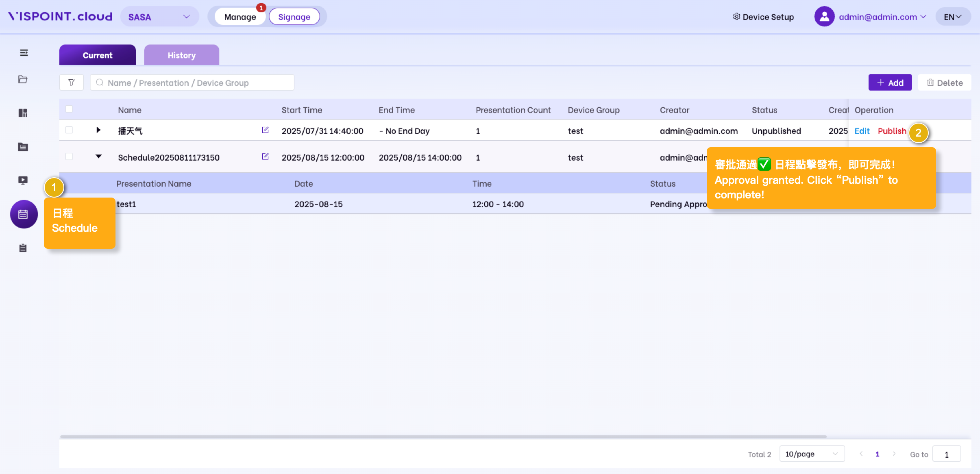This screenshot has width=980, height=474.
Task: Click the hamburger menu collapse icon
Action: point(24,53)
